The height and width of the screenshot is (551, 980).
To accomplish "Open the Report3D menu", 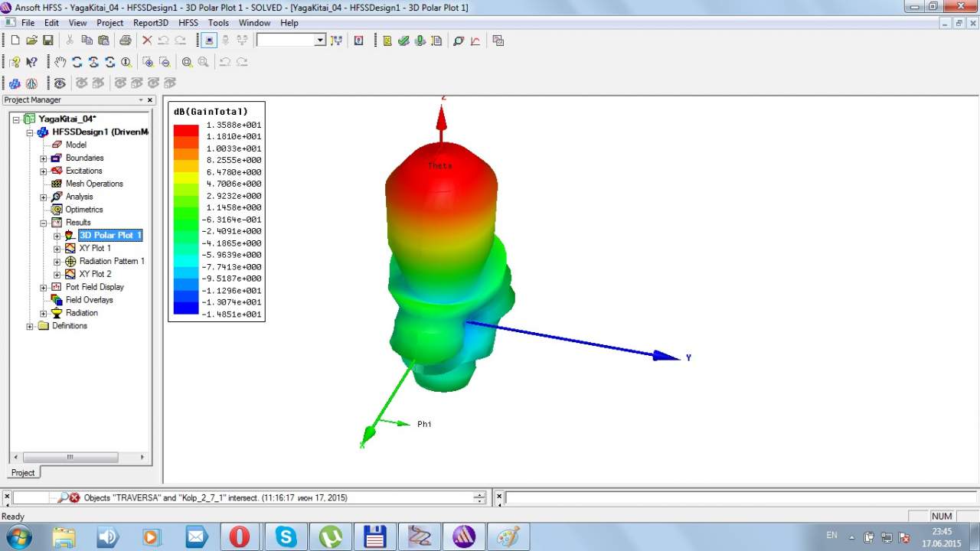I will tap(150, 23).
